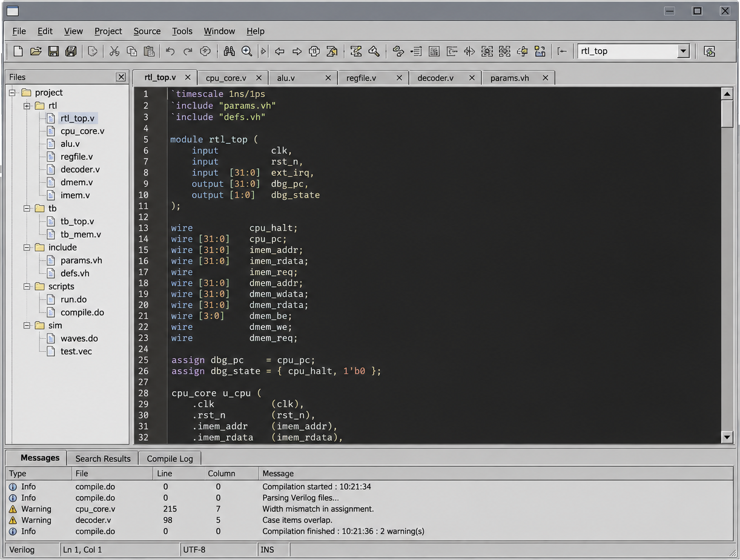Save the file using the single floppy icon
This screenshot has width=740, height=560.
[x=53, y=51]
